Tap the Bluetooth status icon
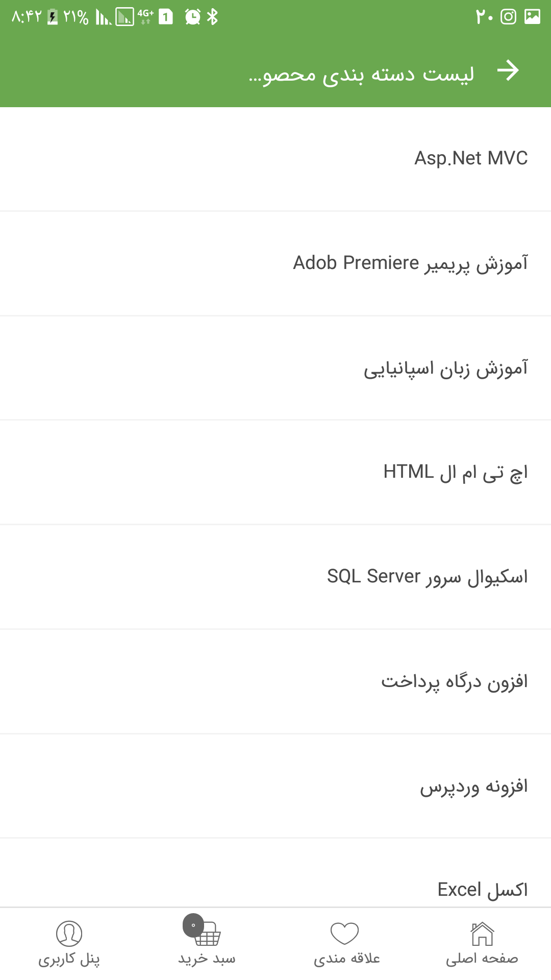Viewport: 551px width, 980px height. 213,17
